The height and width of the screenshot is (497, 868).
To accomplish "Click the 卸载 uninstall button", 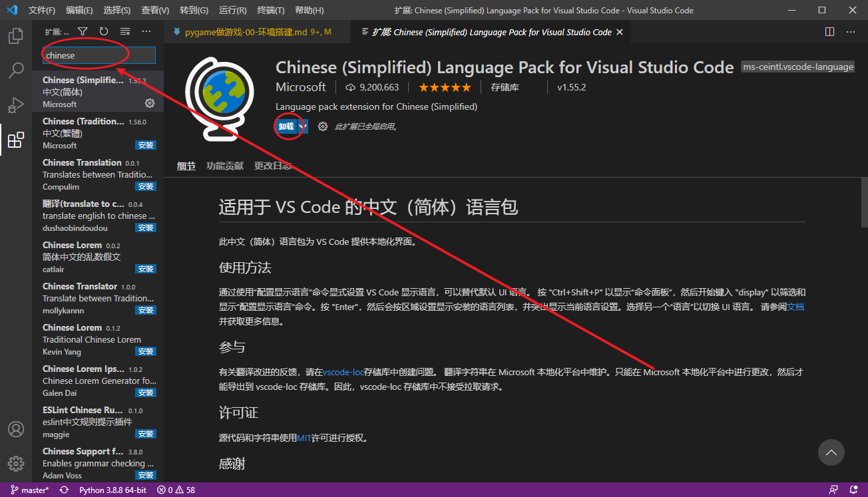I will tap(286, 126).
